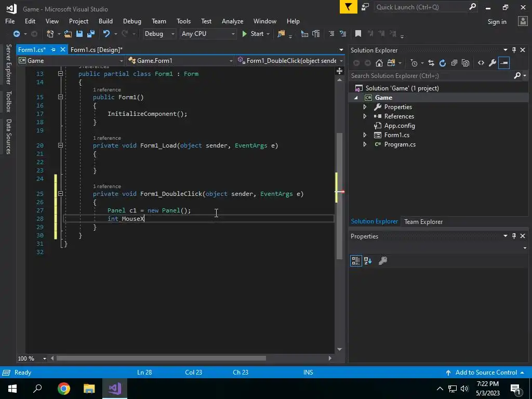Screen dimensions: 532x399
Task: Click the Pending Changes Filter clock icon
Action: (414, 63)
